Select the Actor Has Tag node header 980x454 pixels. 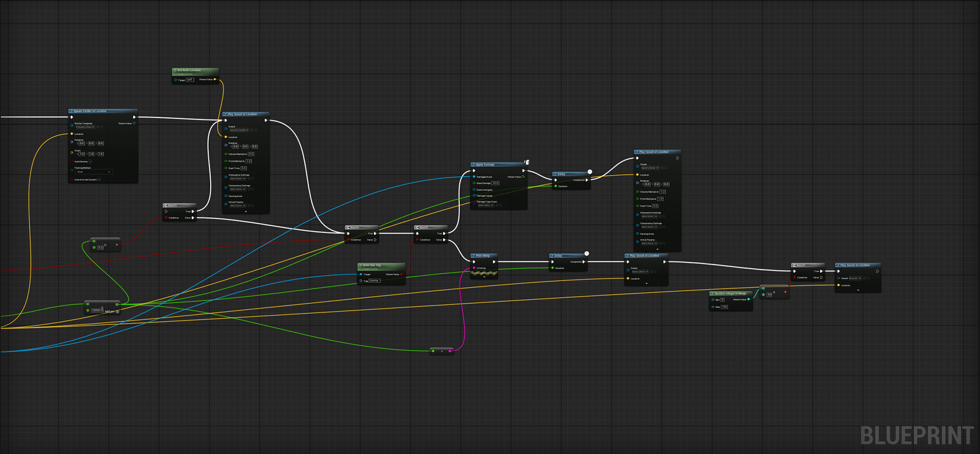click(381, 267)
